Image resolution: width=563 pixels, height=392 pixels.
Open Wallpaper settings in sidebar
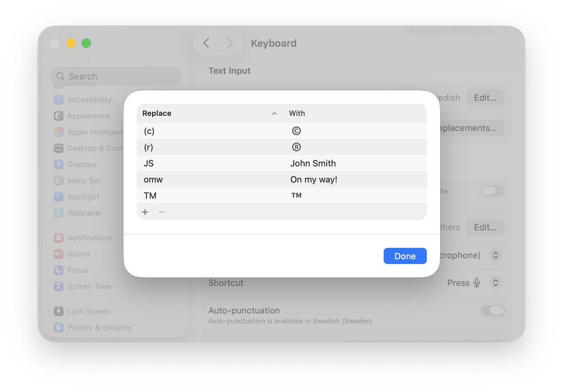[77, 213]
